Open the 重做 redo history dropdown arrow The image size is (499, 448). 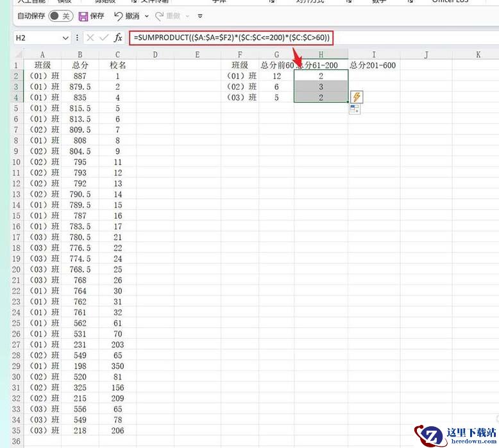pyautogui.click(x=187, y=16)
